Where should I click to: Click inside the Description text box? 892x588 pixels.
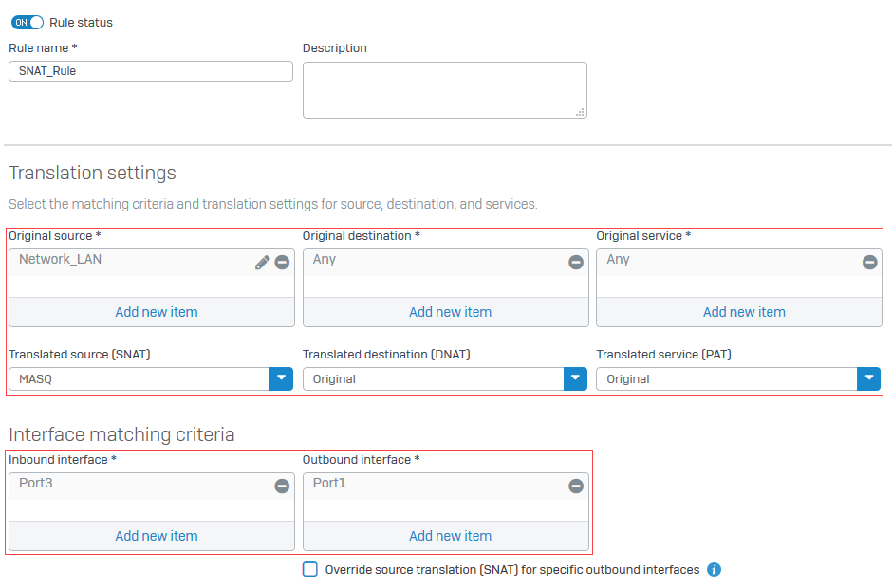pos(444,89)
